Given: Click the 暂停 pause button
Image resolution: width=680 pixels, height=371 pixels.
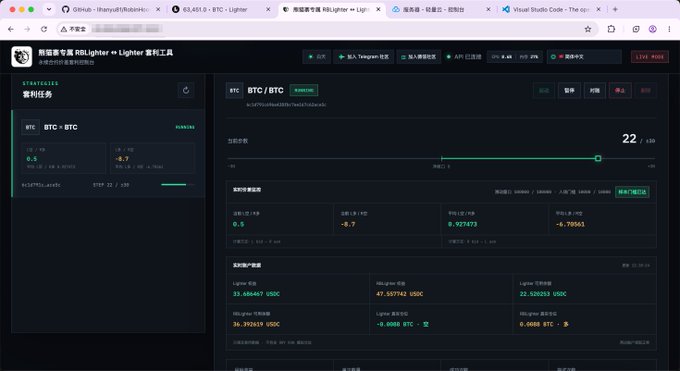Looking at the screenshot, I should point(569,90).
